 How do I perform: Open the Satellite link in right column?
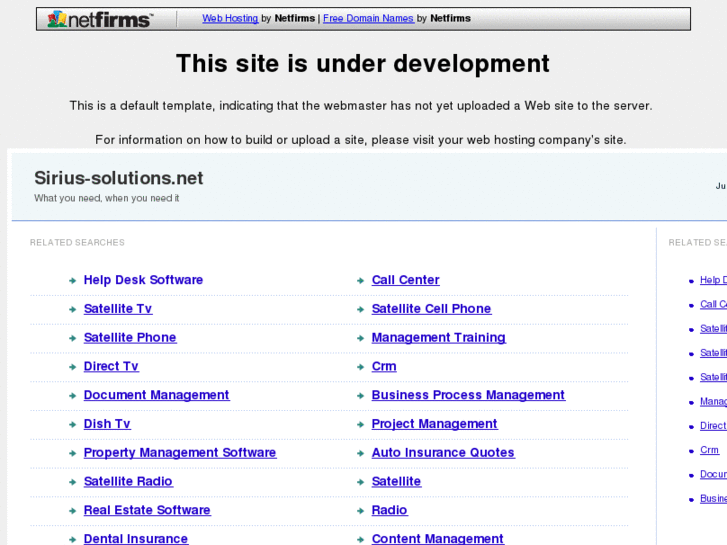click(x=396, y=481)
